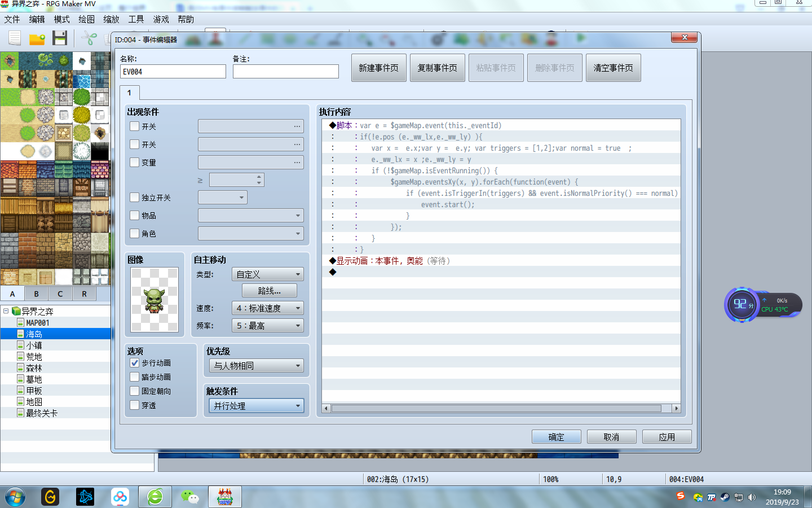The image size is (812, 508).
Task: Click the 确定 confirm button
Action: coord(556,437)
